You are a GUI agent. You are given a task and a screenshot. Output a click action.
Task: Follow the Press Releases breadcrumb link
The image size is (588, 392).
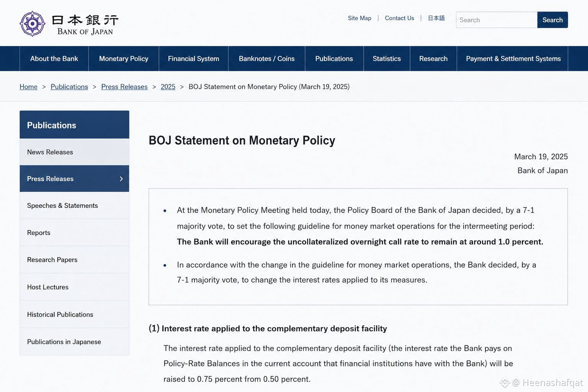[124, 87]
